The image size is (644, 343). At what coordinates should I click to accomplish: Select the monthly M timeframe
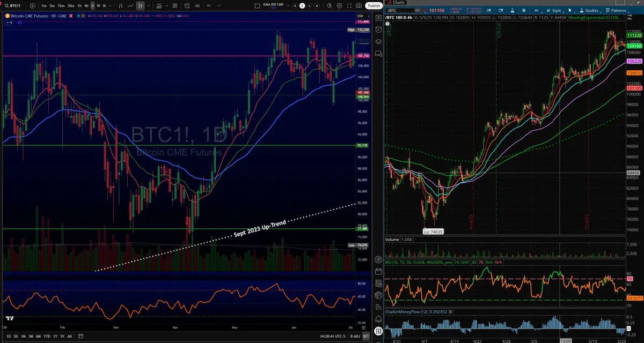click(104, 5)
